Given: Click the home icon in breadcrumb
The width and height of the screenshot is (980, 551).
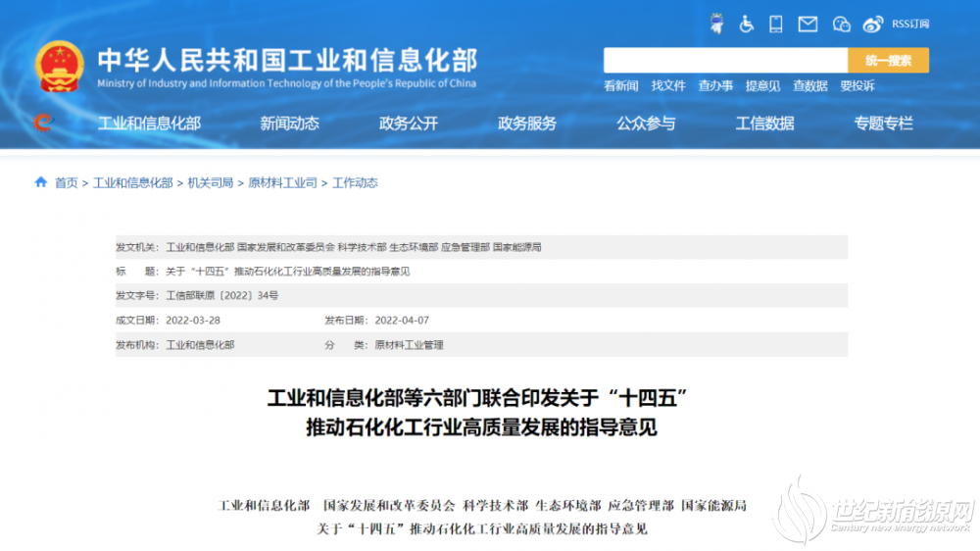Looking at the screenshot, I should pyautogui.click(x=41, y=182).
